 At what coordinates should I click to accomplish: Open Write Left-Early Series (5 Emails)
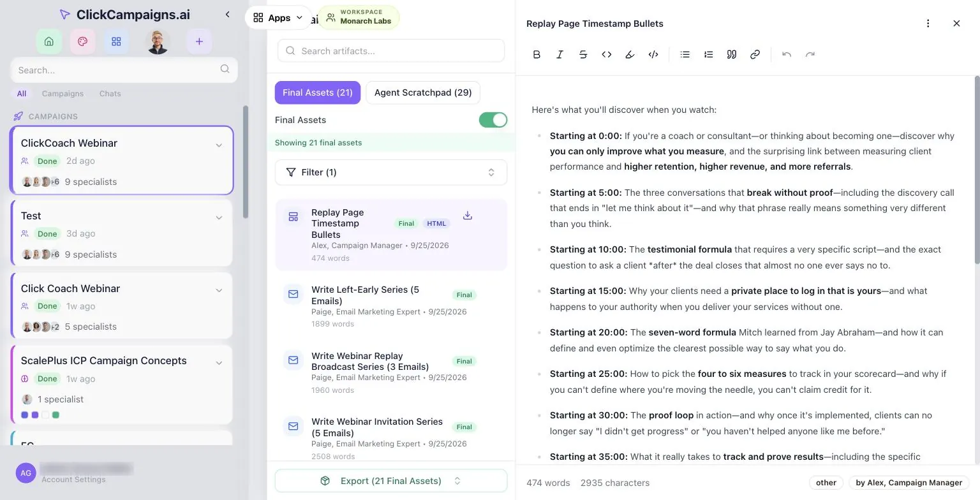pos(391,306)
